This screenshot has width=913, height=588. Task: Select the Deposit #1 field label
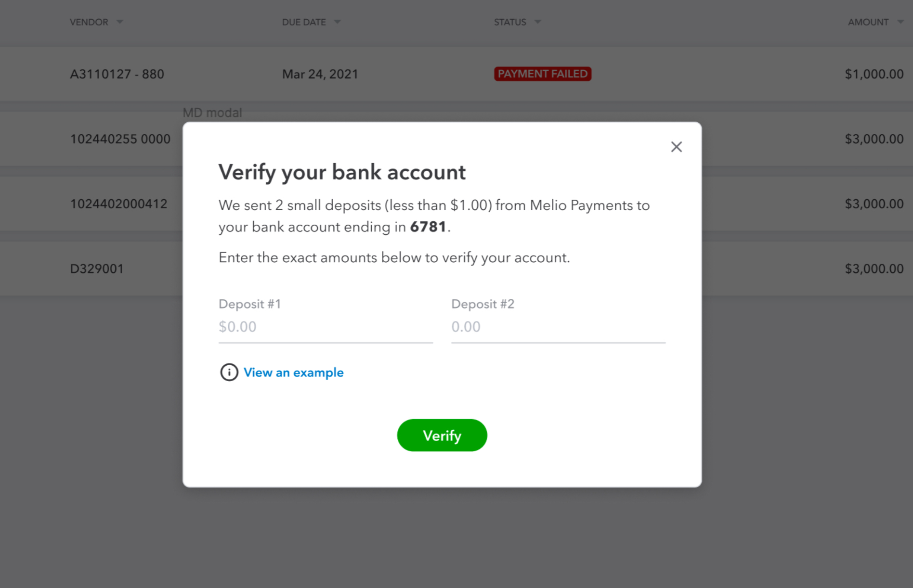pyautogui.click(x=249, y=304)
